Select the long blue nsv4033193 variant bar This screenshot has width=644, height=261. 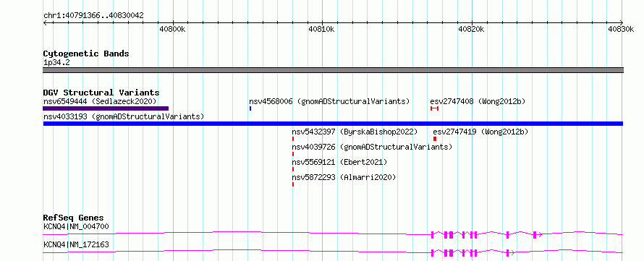[333, 124]
